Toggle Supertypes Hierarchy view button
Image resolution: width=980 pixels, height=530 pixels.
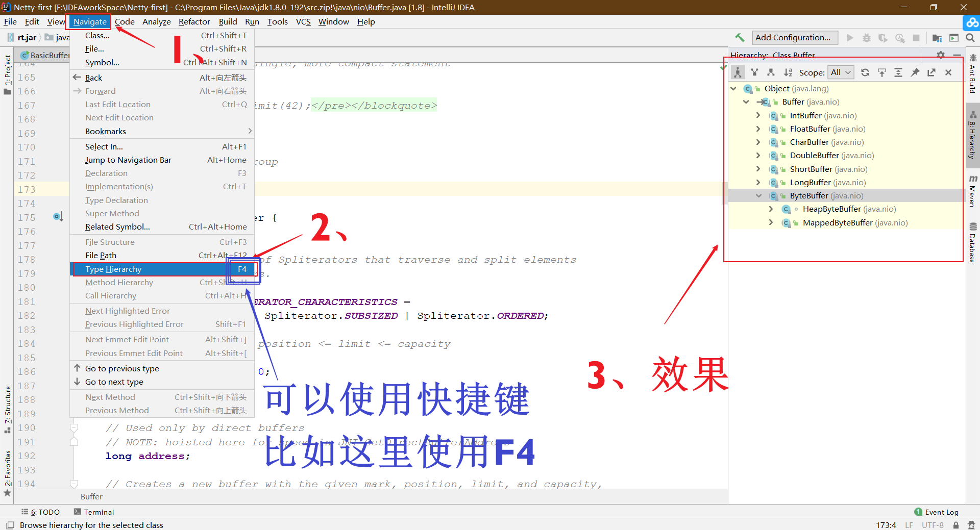(x=754, y=72)
